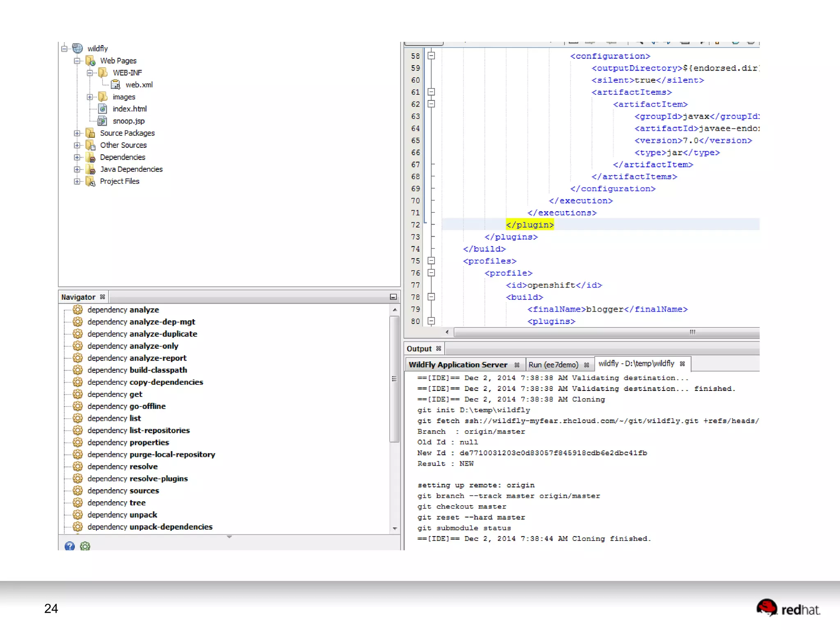The height and width of the screenshot is (630, 840).
Task: Toggle the build fold on line 78
Action: [431, 297]
